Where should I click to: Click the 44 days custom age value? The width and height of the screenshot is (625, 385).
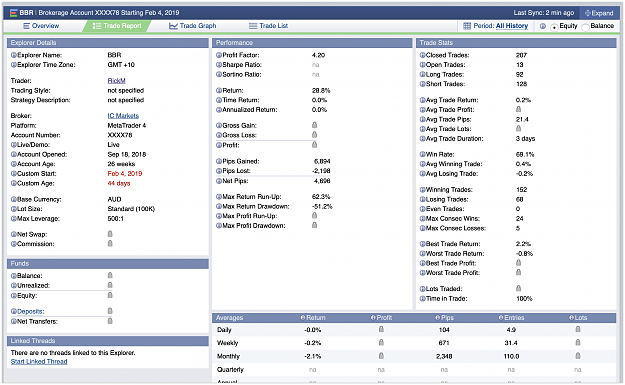coord(119,183)
